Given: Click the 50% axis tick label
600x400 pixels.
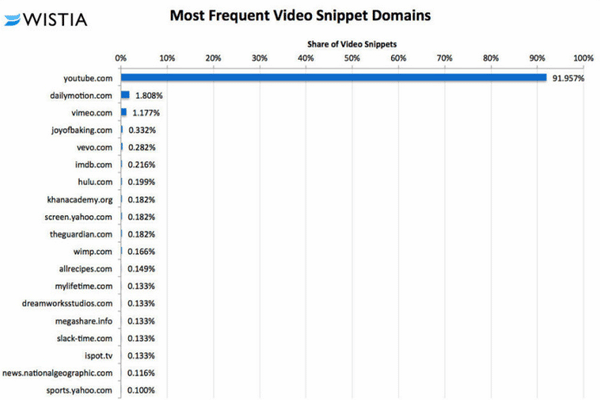Looking at the screenshot, I should tap(352, 58).
